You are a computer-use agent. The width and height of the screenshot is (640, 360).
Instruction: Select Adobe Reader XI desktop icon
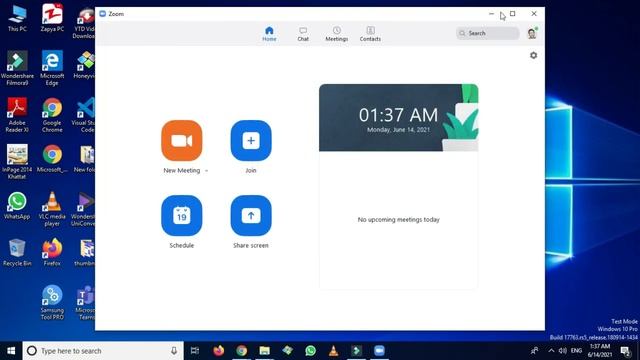(x=17, y=115)
